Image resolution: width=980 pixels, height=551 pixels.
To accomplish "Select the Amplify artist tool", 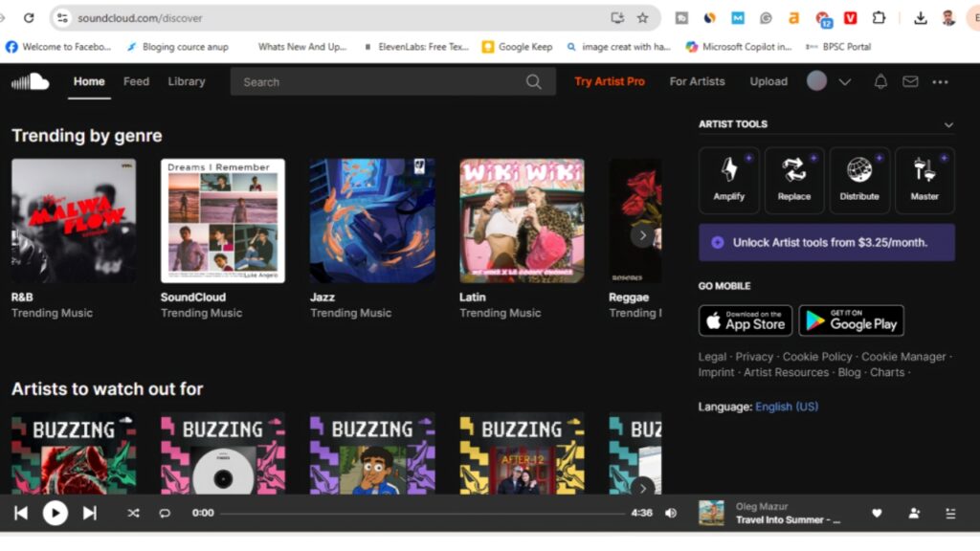I will pyautogui.click(x=728, y=180).
